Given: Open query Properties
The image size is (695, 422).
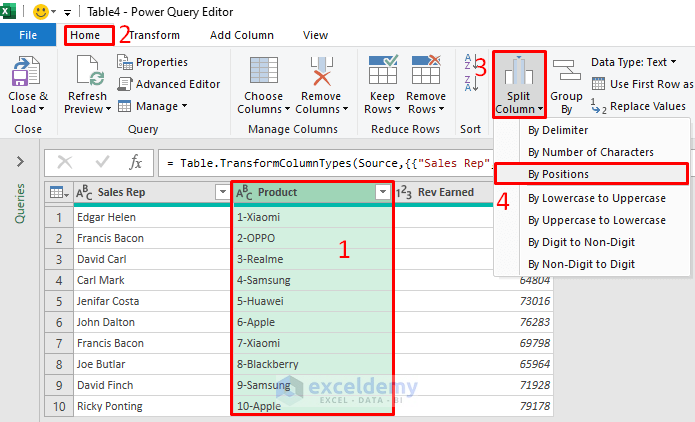Looking at the screenshot, I should [x=152, y=62].
